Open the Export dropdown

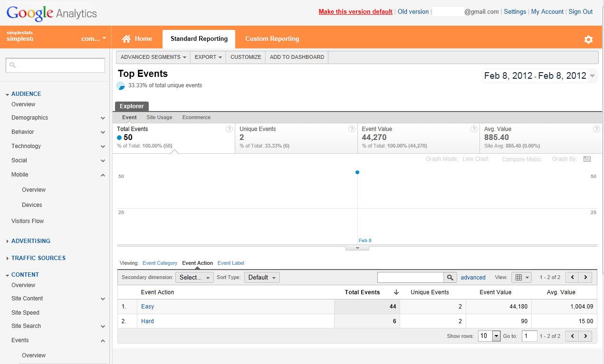pyautogui.click(x=208, y=57)
